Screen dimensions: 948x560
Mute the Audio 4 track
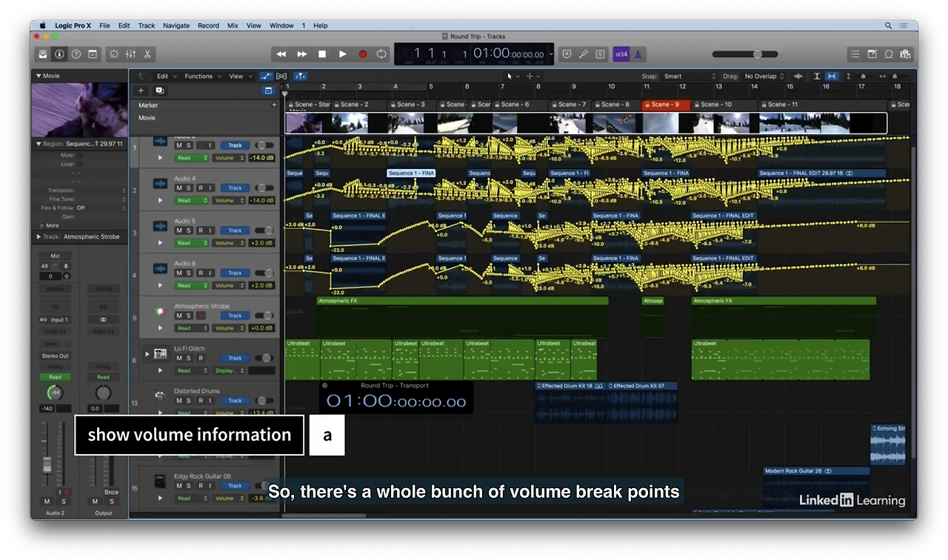[x=178, y=188]
